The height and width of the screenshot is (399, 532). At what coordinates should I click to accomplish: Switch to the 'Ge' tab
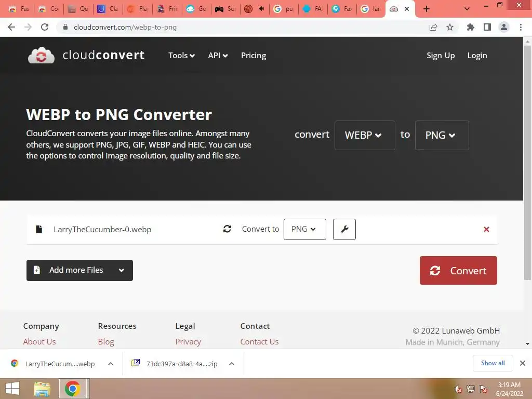196,9
